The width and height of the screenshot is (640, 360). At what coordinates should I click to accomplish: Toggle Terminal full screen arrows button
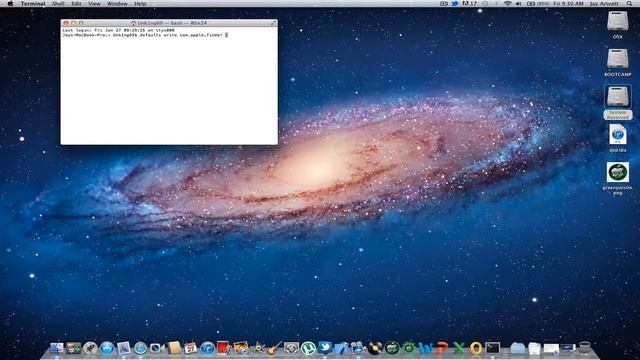click(273, 23)
